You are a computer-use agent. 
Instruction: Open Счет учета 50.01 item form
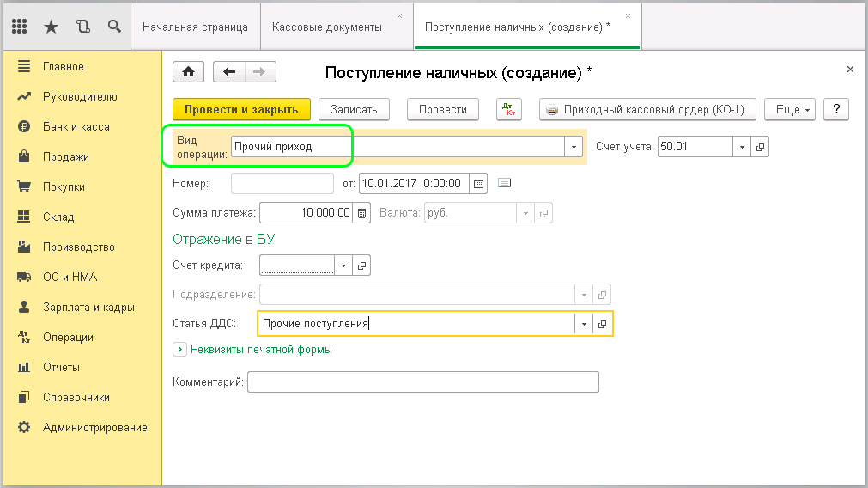click(760, 147)
